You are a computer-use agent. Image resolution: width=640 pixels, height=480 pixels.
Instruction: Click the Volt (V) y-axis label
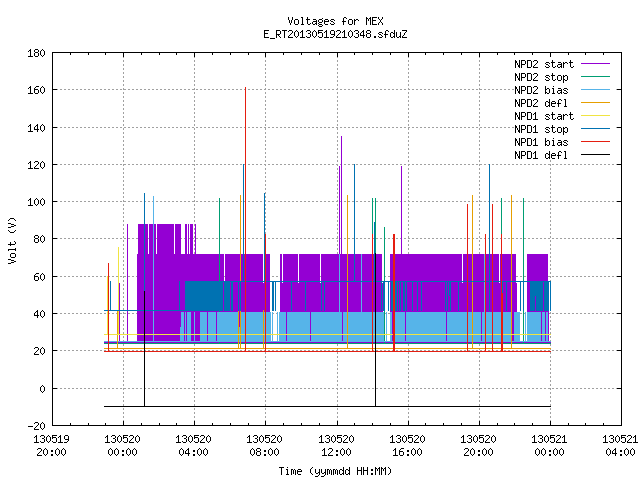coord(12,241)
